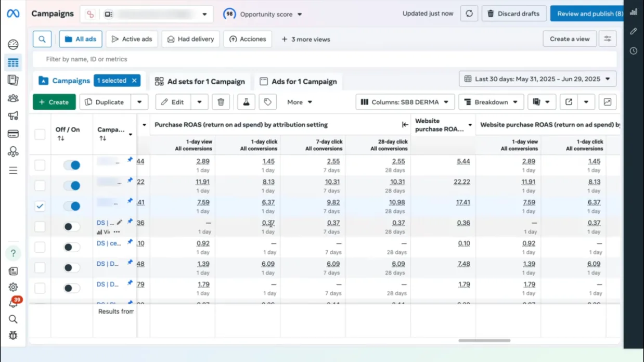Open Account overview gauge icon in sidebar
The height and width of the screenshot is (362, 644).
coord(13,45)
